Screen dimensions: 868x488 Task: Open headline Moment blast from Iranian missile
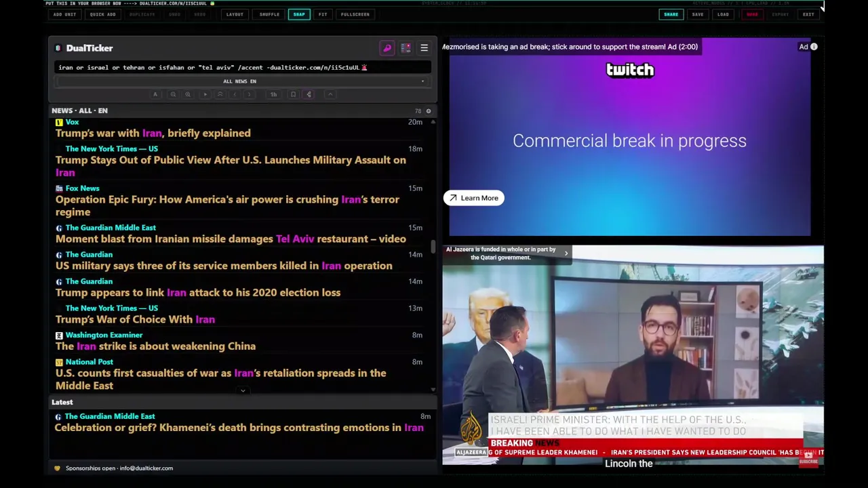pos(231,239)
